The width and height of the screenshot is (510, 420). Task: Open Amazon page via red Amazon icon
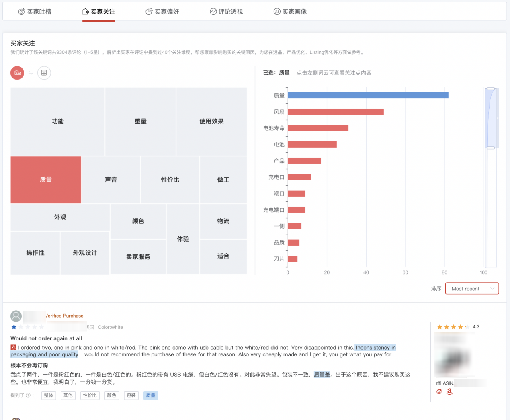click(449, 391)
